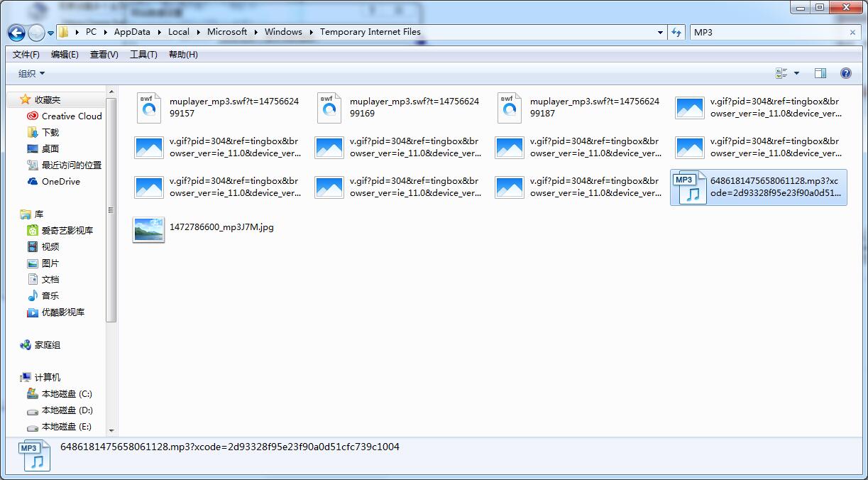Image resolution: width=868 pixels, height=480 pixels.
Task: Go back with the Back arrow button
Action: 16,33
